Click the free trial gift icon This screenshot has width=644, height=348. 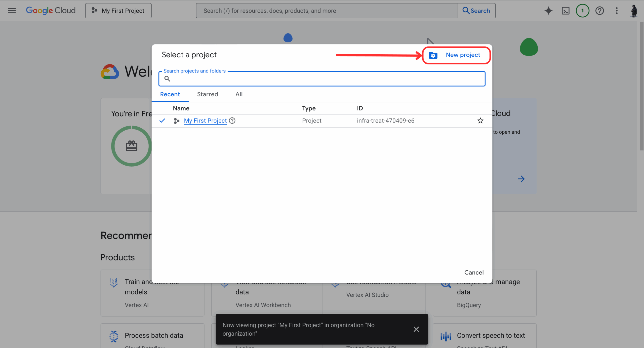[x=132, y=146]
